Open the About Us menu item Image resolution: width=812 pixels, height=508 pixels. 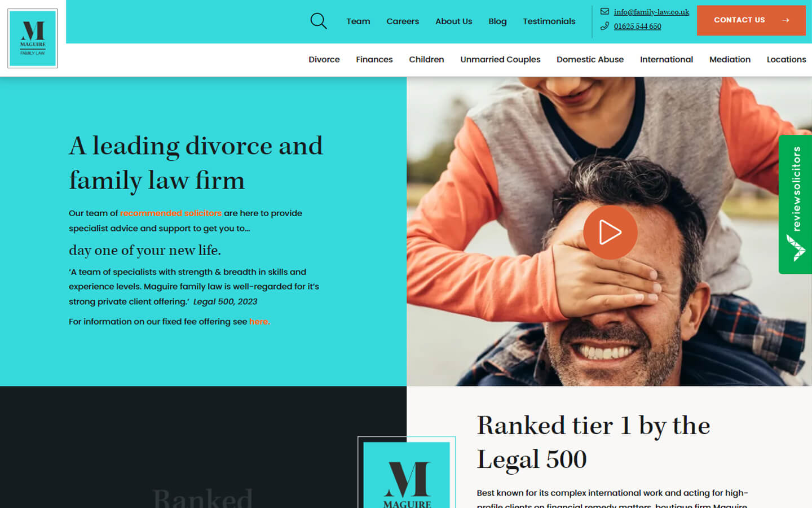(x=454, y=21)
